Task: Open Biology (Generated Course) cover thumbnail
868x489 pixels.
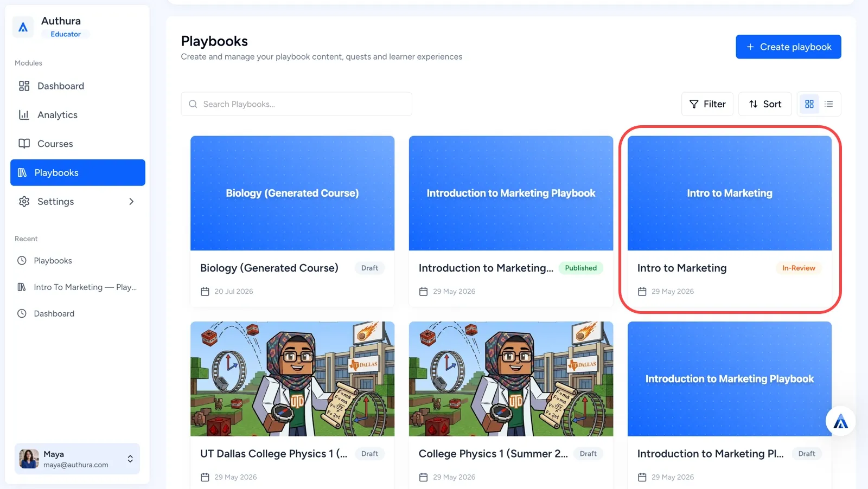Action: click(x=292, y=193)
